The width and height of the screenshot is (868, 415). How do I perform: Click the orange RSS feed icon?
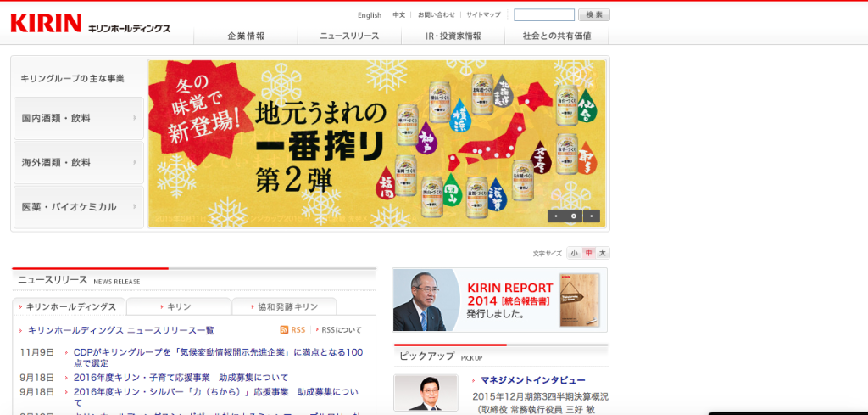tap(285, 330)
